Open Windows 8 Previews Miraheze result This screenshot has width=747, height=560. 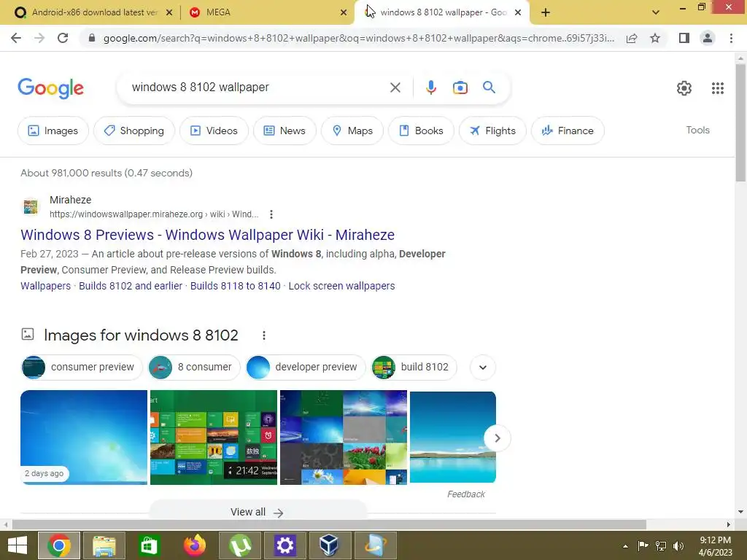[x=207, y=235]
